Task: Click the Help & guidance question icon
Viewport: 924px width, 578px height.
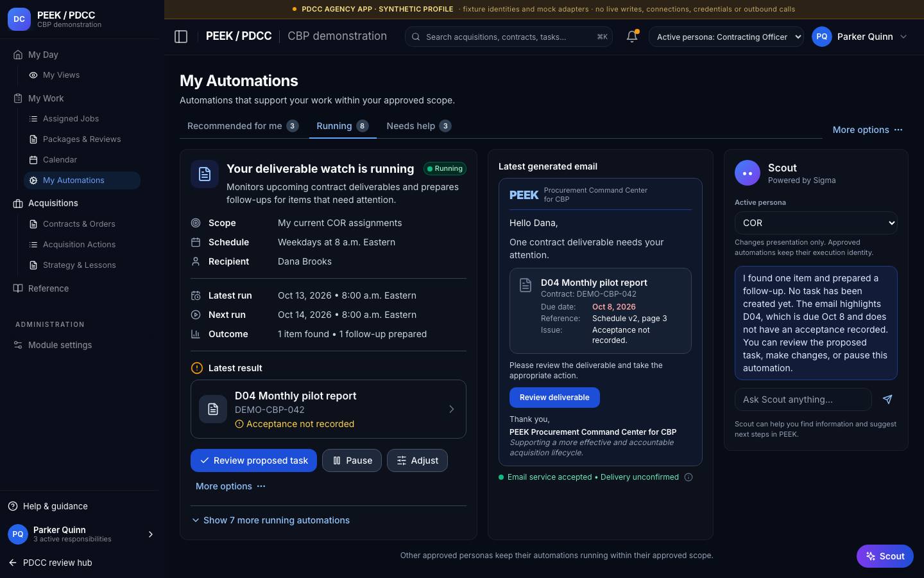Action: tap(13, 506)
